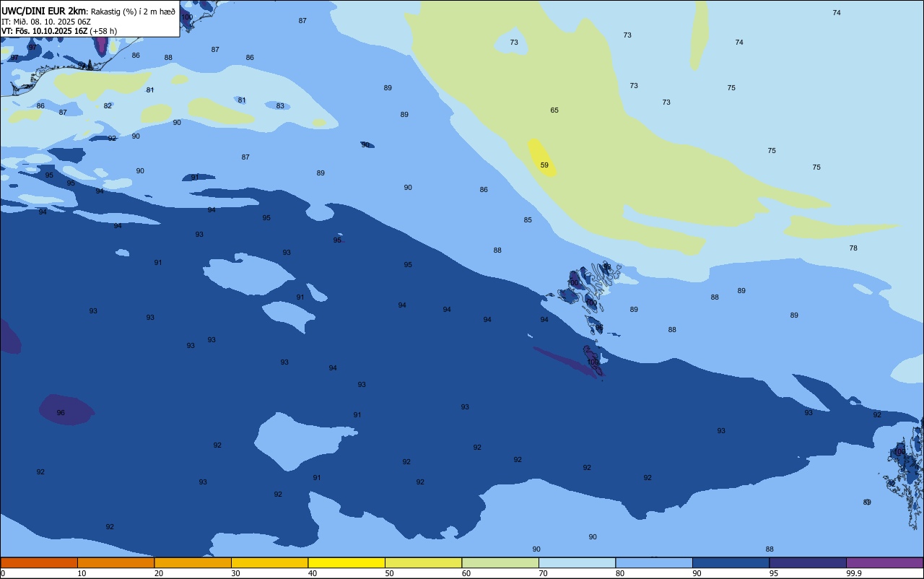Click the legend tick label "99.9"
The image size is (924, 579).
tap(855, 573)
